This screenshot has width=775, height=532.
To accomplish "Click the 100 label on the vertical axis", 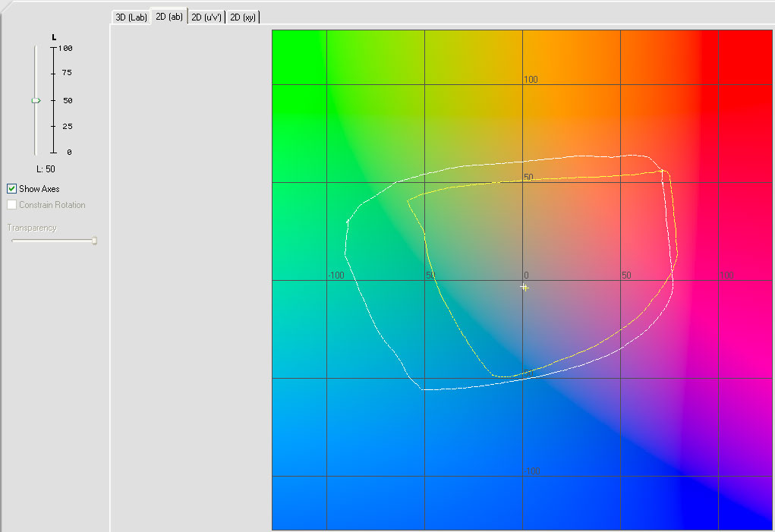I will click(x=531, y=80).
